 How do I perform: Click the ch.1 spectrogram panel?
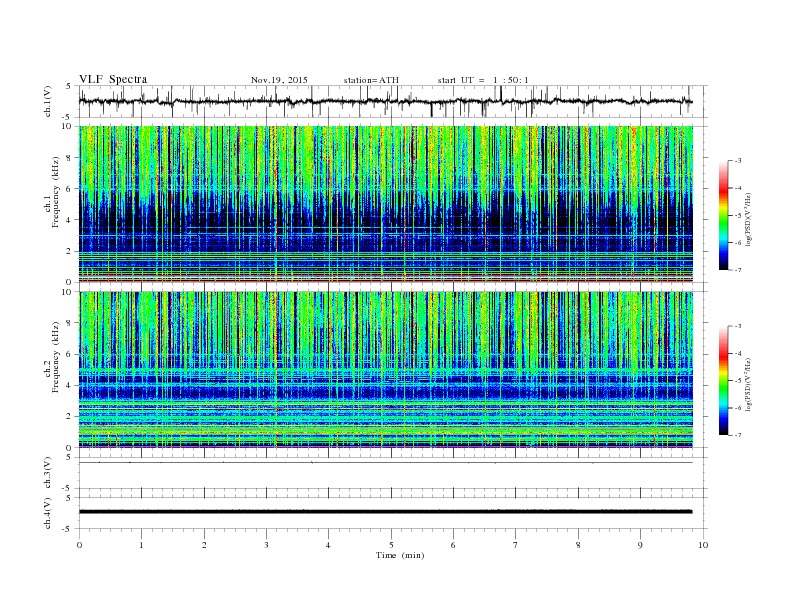click(x=386, y=204)
